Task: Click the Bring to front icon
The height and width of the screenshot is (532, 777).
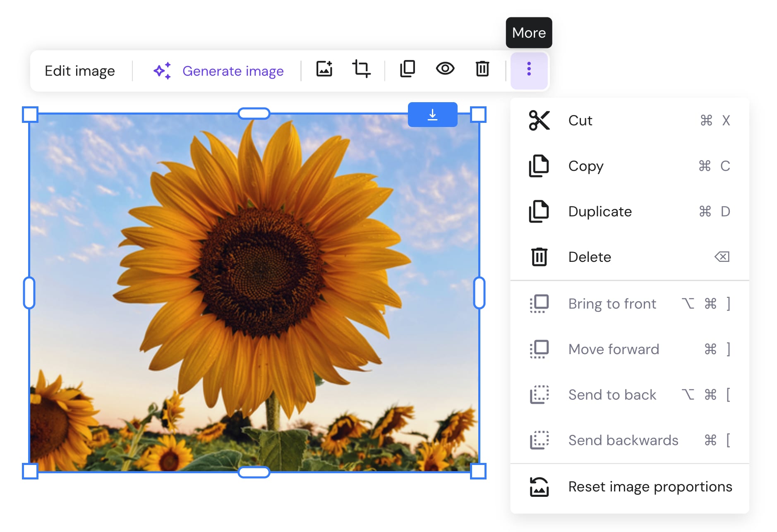Action: (539, 303)
